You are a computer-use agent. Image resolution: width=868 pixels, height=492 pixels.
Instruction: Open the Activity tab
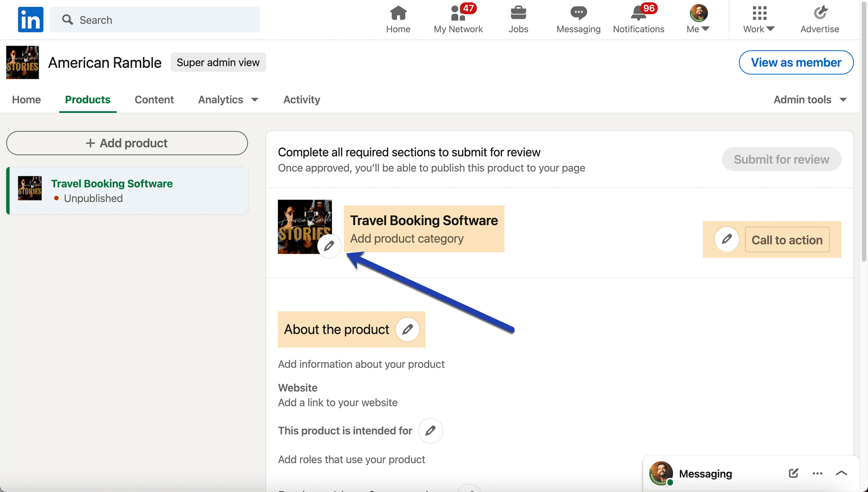(x=301, y=100)
